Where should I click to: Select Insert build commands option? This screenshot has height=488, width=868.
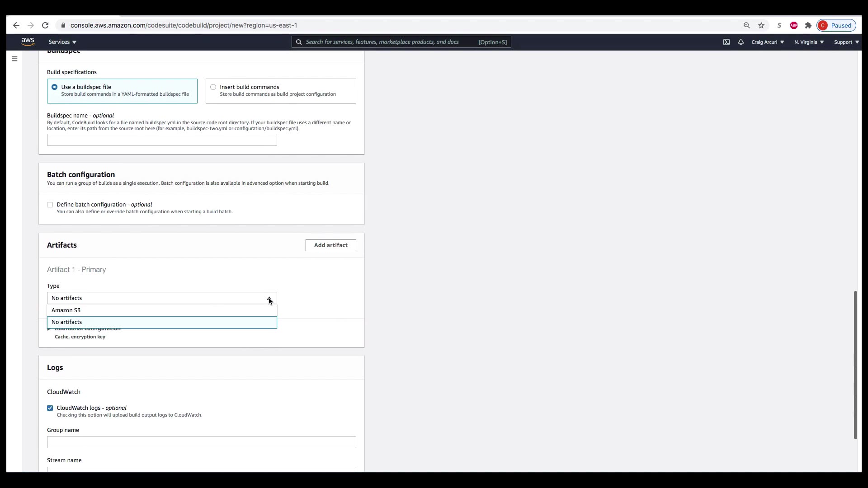[213, 87]
